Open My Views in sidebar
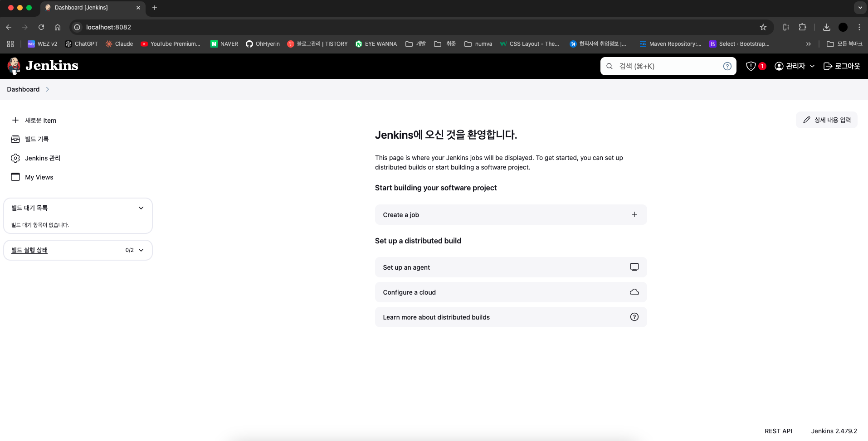868x441 pixels. pyautogui.click(x=32, y=177)
